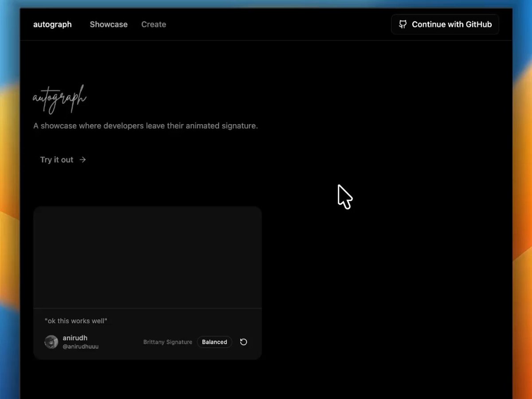Click the handwritten autograph signature heading
Viewport: 532px width, 399px height.
point(59,99)
